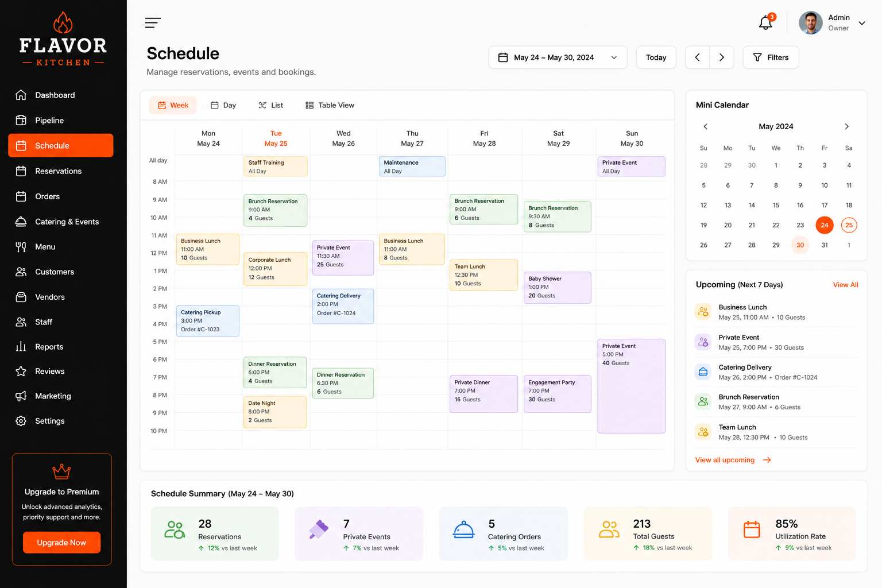Click the Vendors sidebar icon
This screenshot has width=882, height=588.
coord(21,297)
